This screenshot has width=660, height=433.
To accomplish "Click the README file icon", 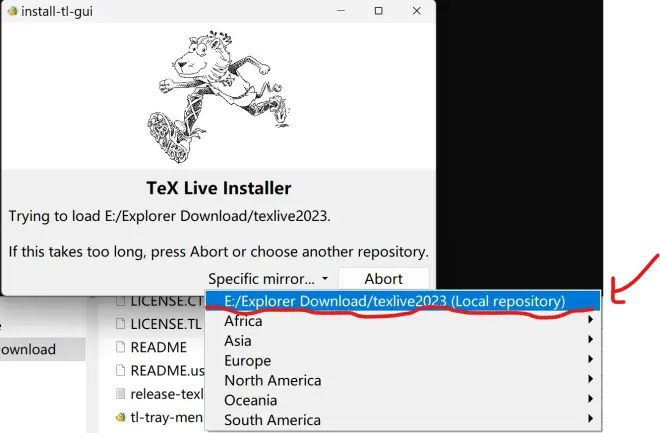I will (120, 347).
